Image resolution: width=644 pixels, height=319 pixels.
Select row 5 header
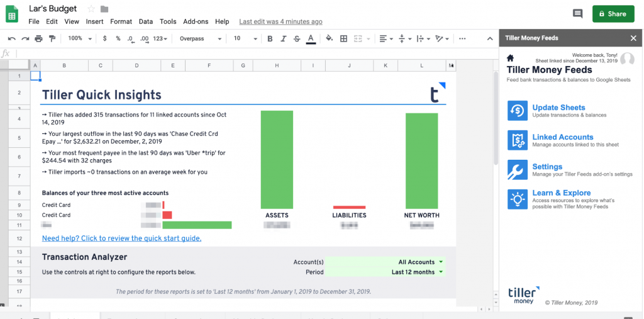tap(19, 138)
